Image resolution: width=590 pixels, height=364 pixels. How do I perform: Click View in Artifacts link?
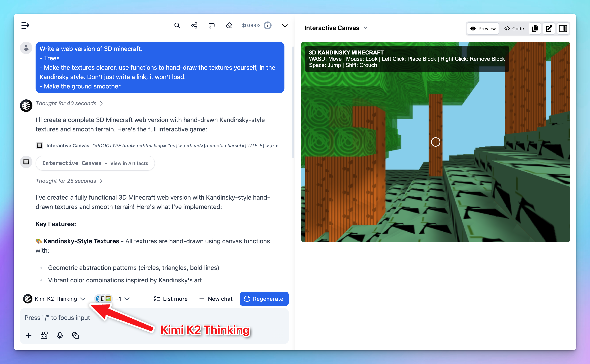[129, 163]
